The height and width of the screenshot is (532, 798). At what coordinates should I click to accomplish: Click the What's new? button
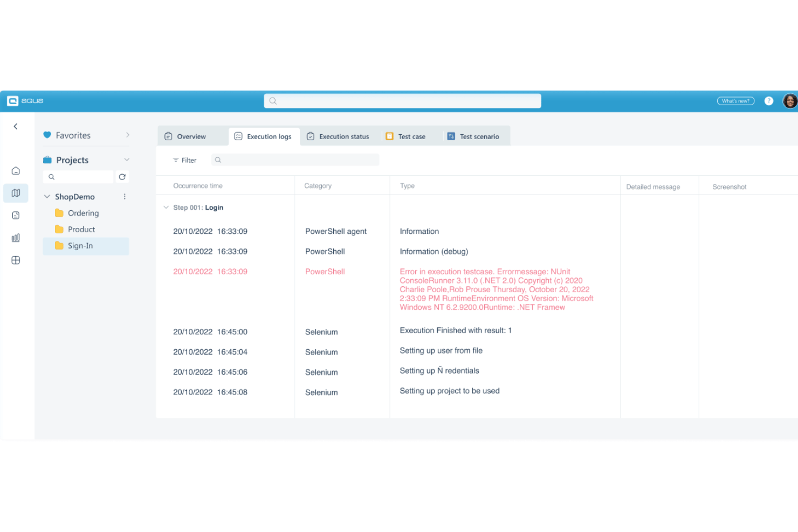(x=735, y=101)
